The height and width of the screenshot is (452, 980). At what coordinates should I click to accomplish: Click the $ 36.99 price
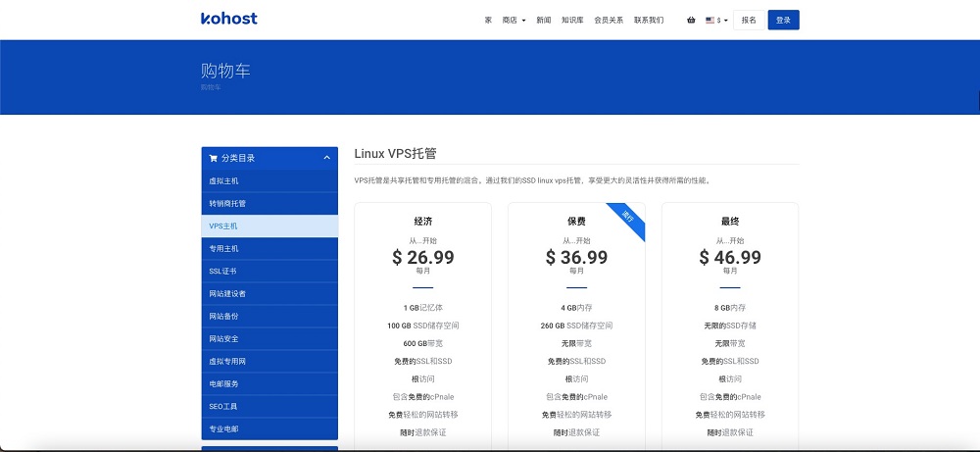click(x=576, y=257)
